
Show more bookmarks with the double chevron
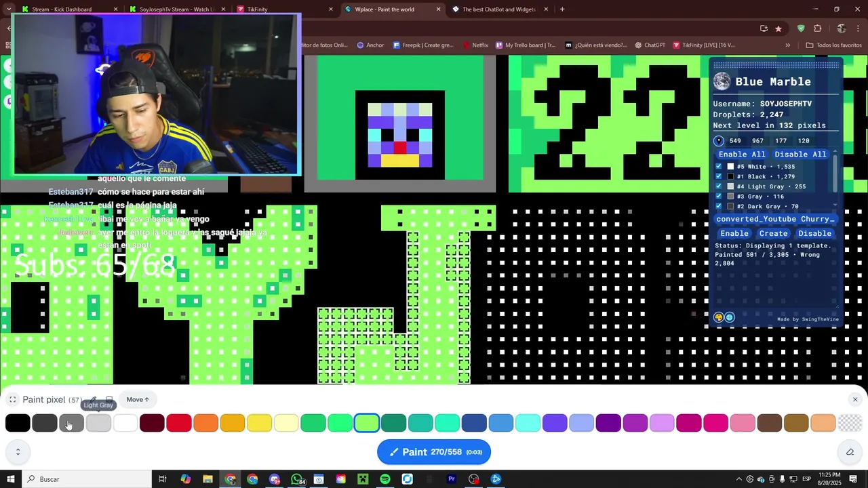pyautogui.click(x=787, y=45)
